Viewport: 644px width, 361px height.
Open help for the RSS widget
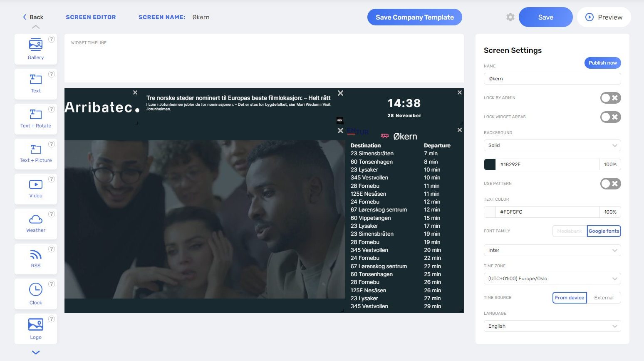[52, 249]
